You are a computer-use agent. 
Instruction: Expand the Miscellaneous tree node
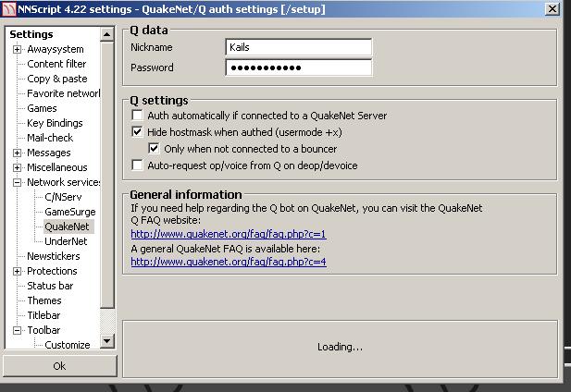pyautogui.click(x=17, y=167)
